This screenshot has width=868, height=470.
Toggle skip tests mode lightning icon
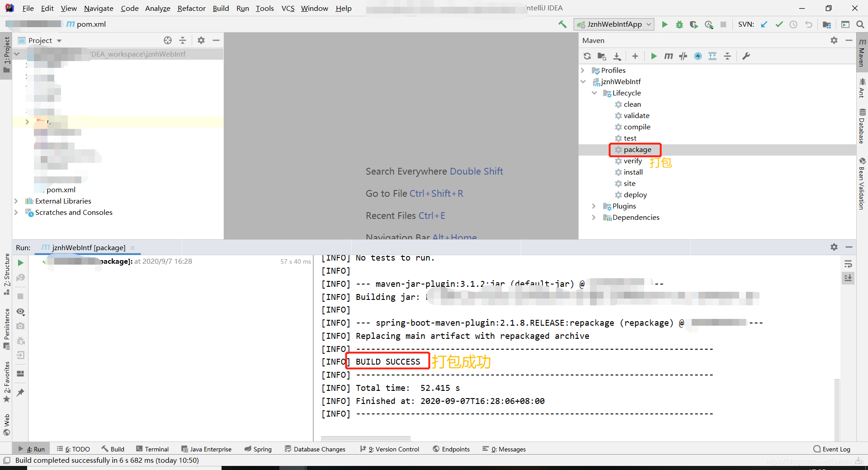tap(698, 56)
